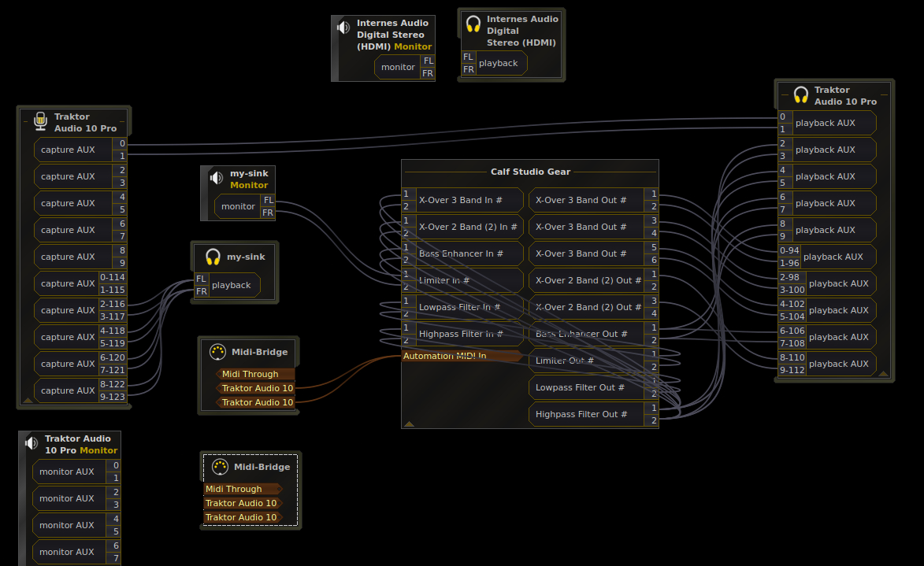Click the Traktor Audio 10 Pro Monitor title
The width and height of the screenshot is (924, 566).
click(81, 445)
